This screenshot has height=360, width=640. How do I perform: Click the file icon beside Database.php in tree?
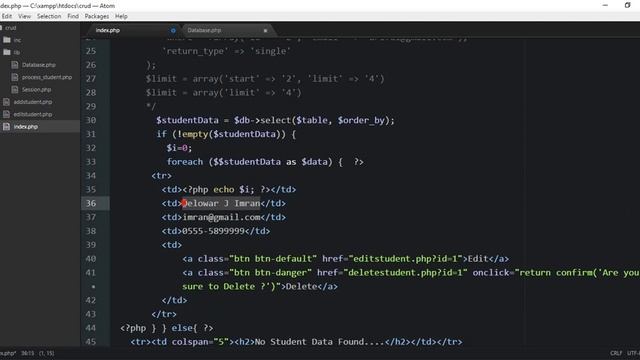[x=15, y=65]
